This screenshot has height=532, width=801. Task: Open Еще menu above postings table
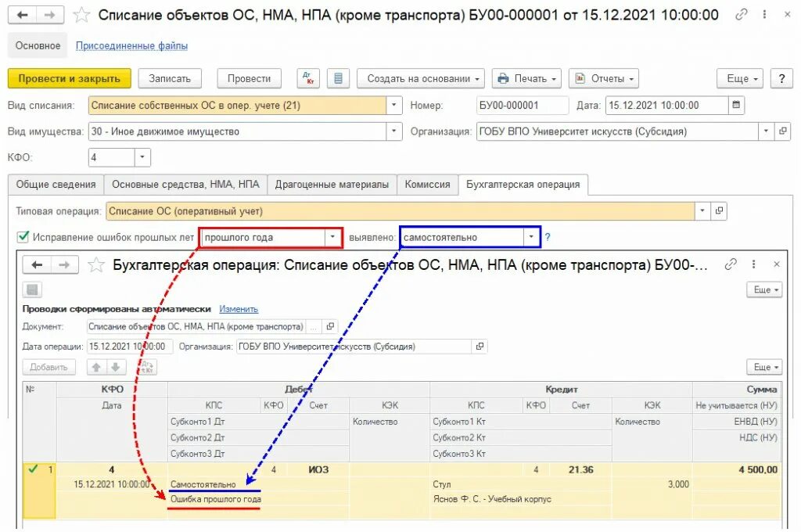pos(764,367)
